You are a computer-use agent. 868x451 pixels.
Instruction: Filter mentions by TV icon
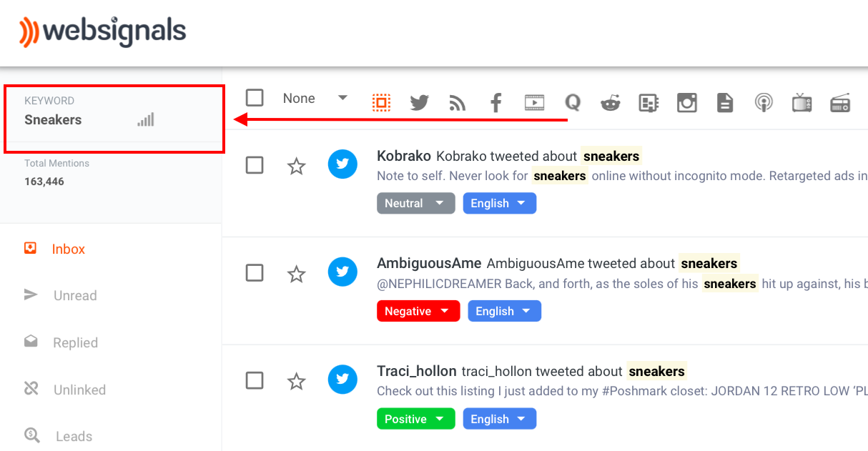pos(802,103)
